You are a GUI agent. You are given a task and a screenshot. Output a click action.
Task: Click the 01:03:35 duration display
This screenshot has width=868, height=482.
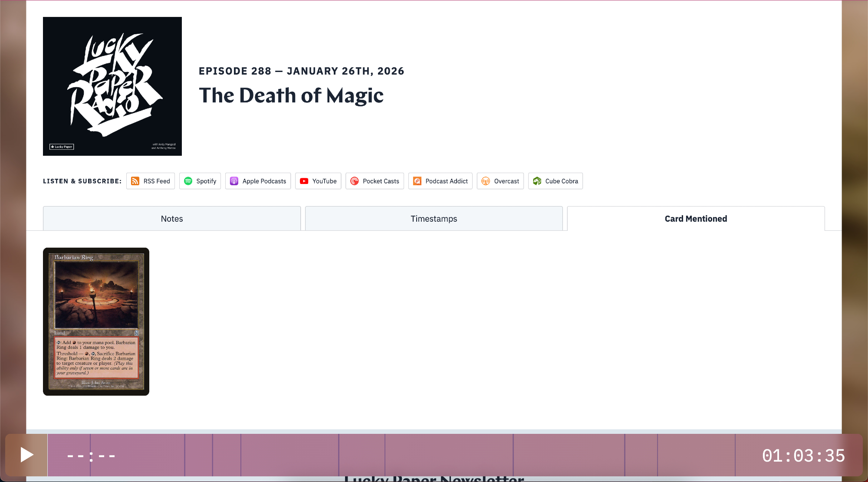click(x=803, y=456)
